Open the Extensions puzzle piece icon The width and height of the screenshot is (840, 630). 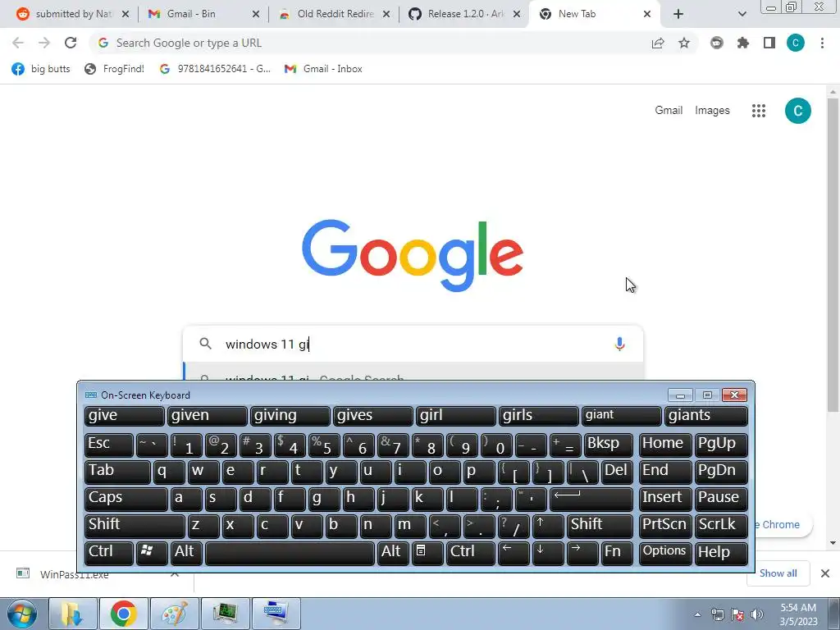743,43
